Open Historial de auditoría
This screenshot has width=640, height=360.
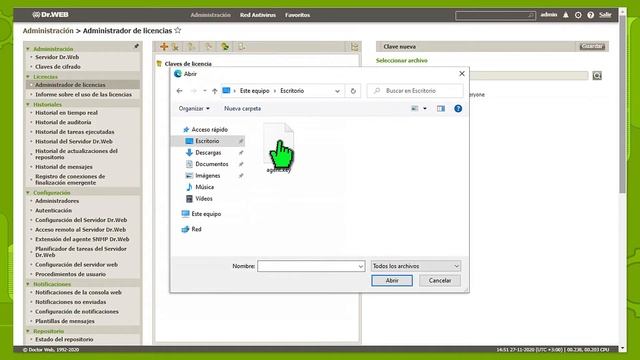[63, 122]
